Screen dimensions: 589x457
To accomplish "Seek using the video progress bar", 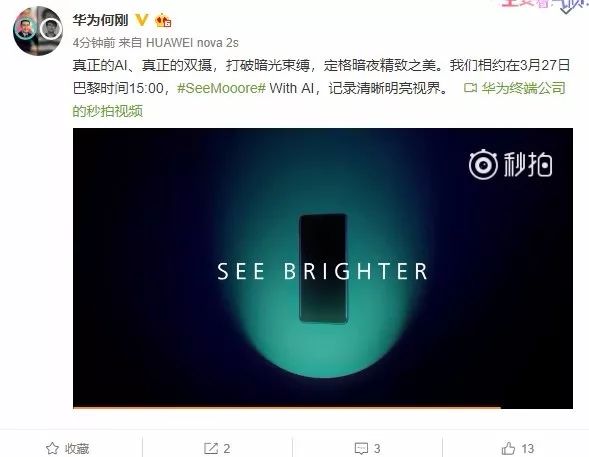I will tap(323, 407).
